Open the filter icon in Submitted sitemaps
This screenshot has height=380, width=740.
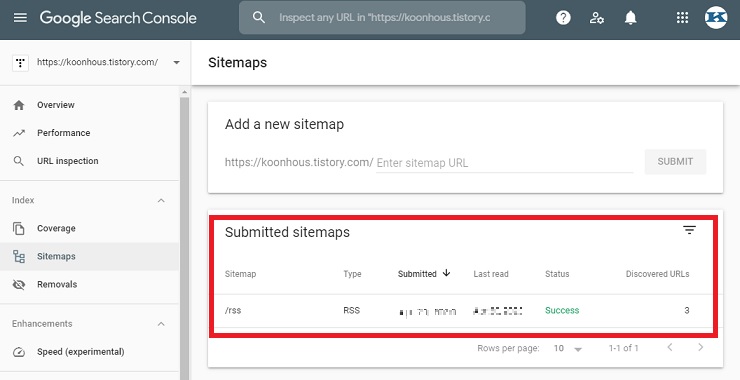click(690, 230)
